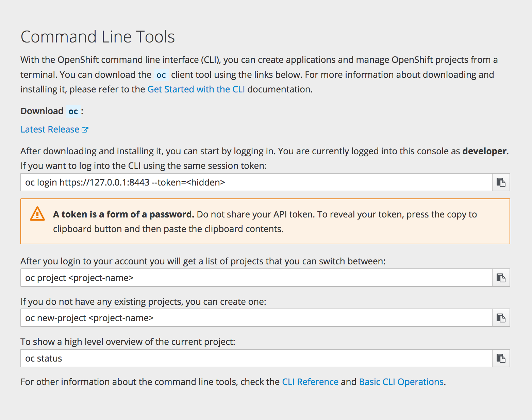
Task: Click the Command Line Tools heading
Action: click(98, 37)
